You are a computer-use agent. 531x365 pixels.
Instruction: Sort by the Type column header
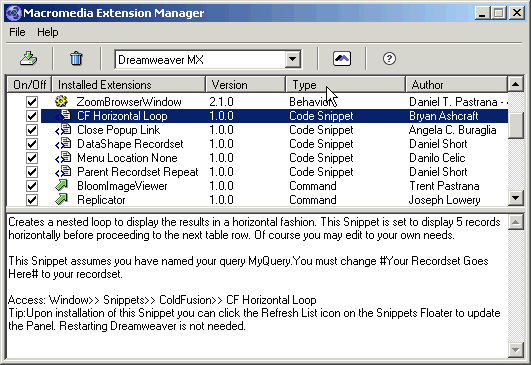pos(346,84)
